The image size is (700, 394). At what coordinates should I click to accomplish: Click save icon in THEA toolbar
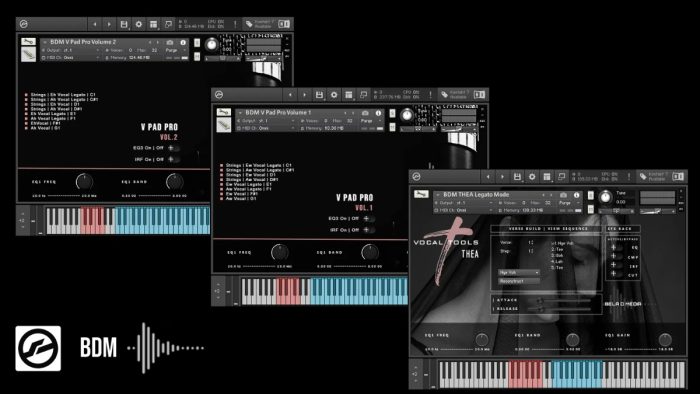(517, 177)
